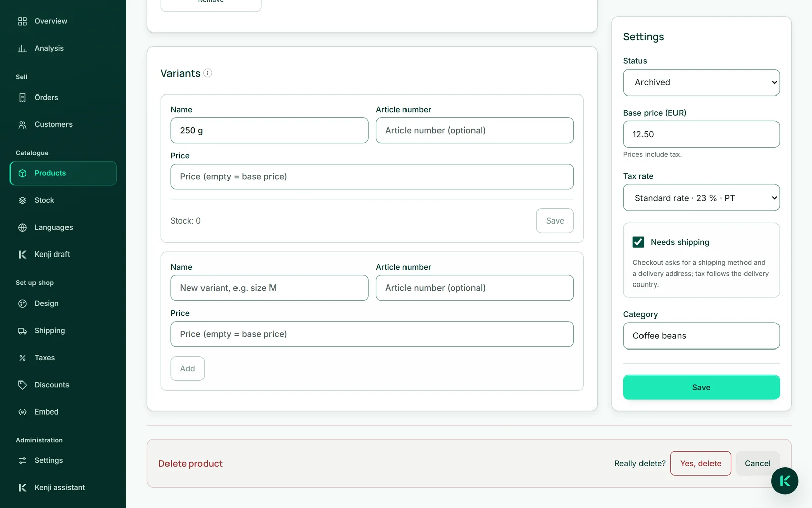The image size is (812, 508).
Task: Open the Taxes menu item
Action: 63,358
